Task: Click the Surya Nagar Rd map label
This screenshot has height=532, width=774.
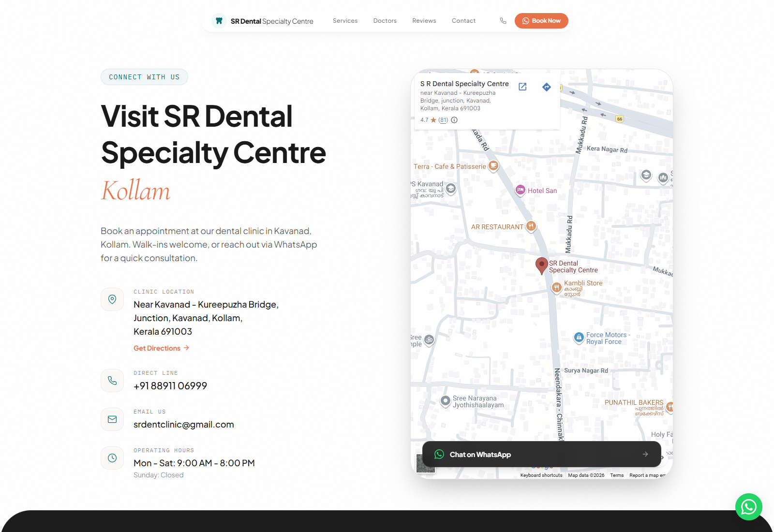Action: pyautogui.click(x=586, y=370)
